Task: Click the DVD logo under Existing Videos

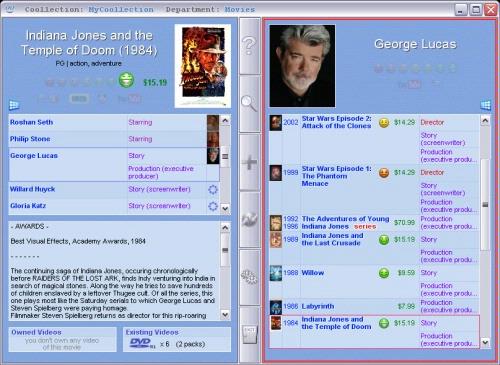Action: point(142,343)
